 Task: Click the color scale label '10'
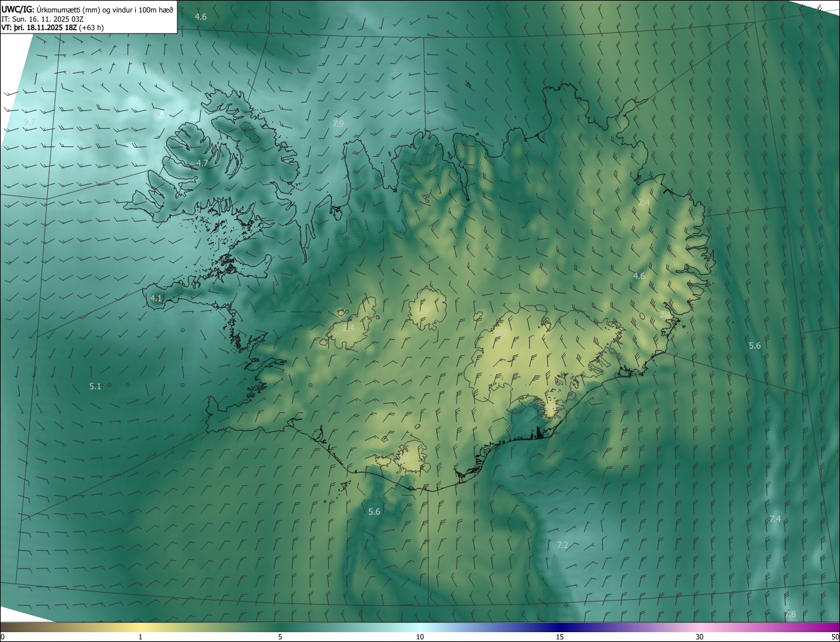(420, 637)
